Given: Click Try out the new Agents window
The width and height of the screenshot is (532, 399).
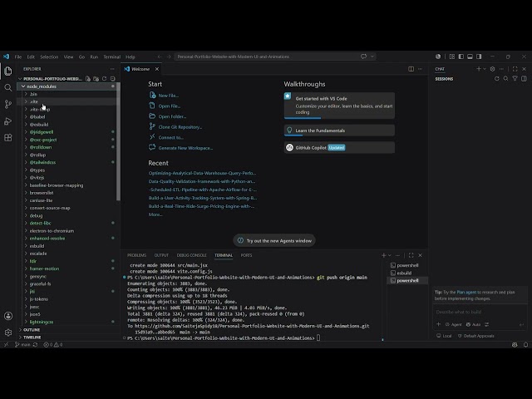Looking at the screenshot, I should 274,240.
